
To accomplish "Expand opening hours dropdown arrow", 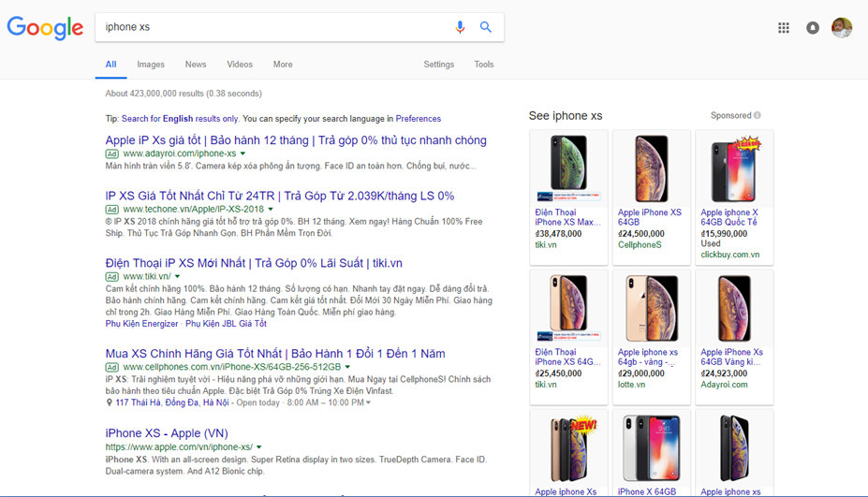I will click(x=368, y=402).
